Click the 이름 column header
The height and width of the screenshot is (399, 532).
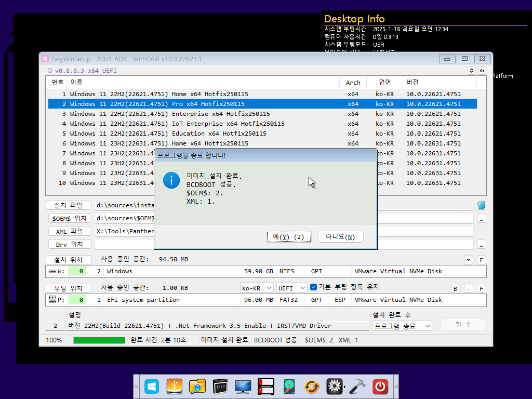[204, 82]
